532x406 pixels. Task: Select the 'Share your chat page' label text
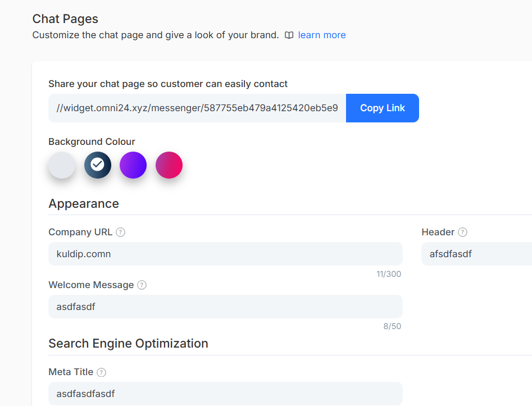[168, 84]
